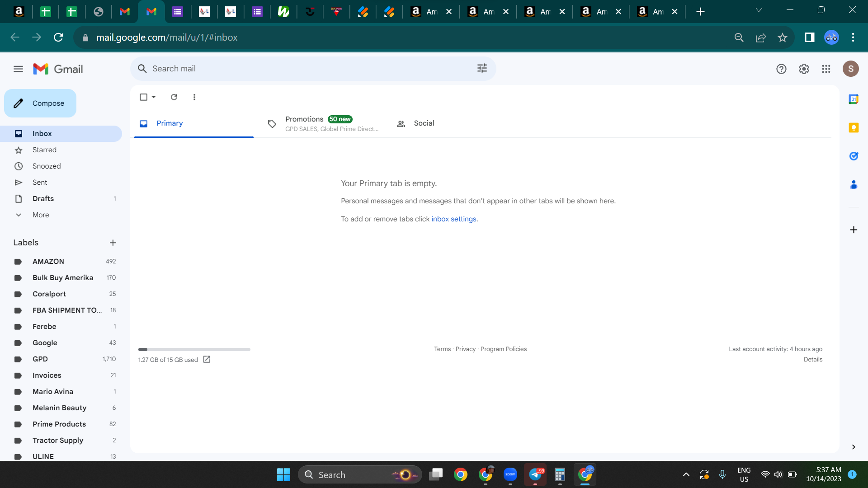Open the Prime Products label
Screen dimensions: 868x488
pos(61,424)
